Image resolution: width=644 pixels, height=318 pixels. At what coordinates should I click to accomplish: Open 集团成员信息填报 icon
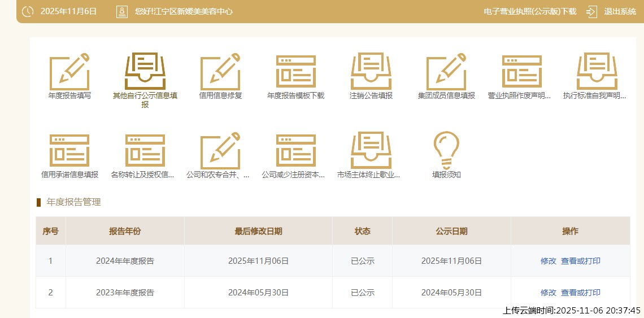coord(446,72)
